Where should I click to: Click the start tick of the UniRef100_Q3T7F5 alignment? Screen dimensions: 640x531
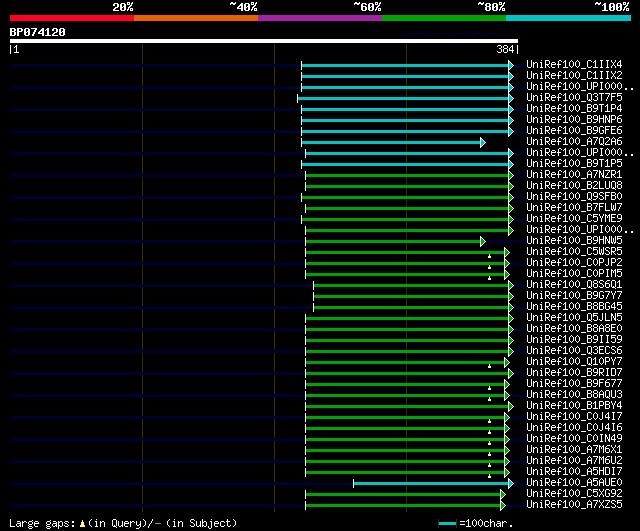tap(298, 98)
